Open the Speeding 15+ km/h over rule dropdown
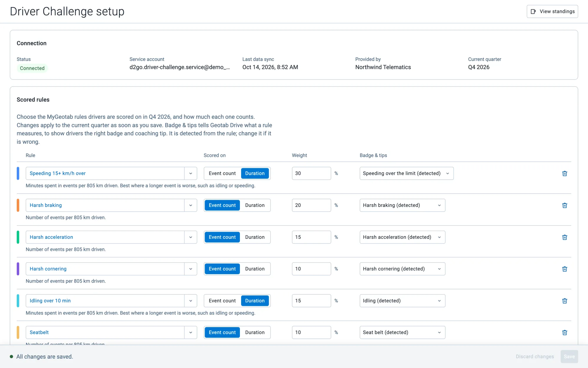The width and height of the screenshot is (588, 368). [191, 173]
